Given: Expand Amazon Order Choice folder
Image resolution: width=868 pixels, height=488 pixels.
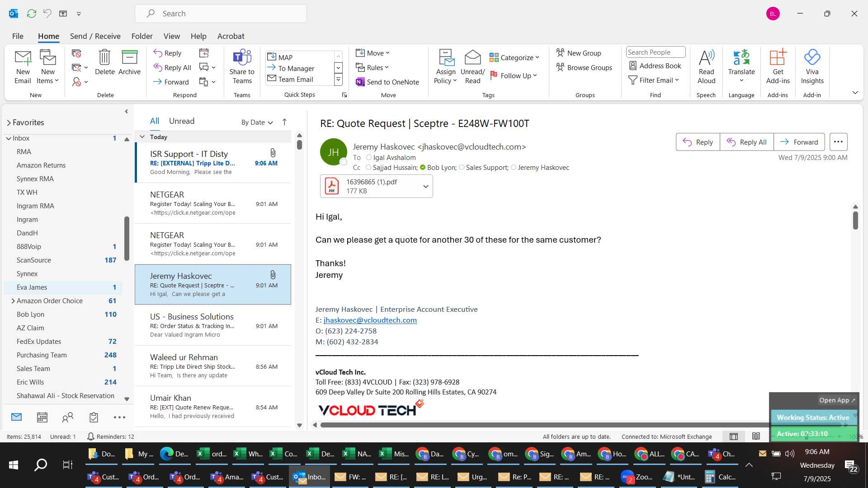Looking at the screenshot, I should pos(13,301).
